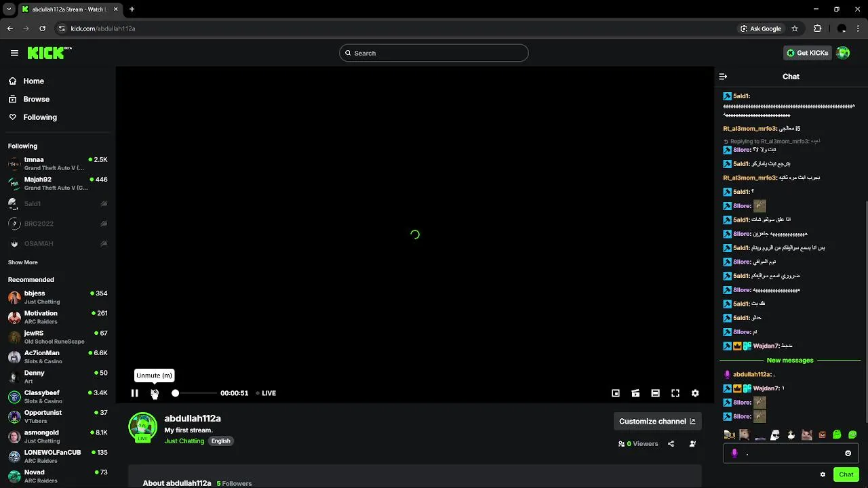This screenshot has height=488, width=868.
Task: Toggle theater mode
Action: 655,393
